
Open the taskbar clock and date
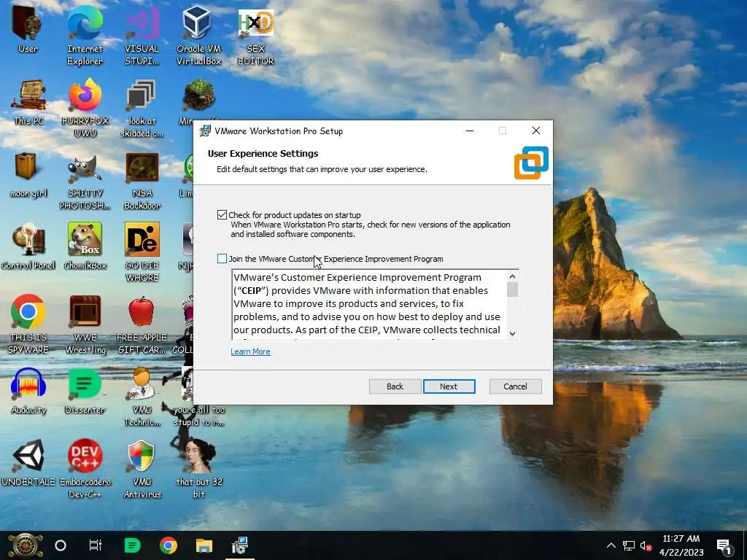click(681, 545)
